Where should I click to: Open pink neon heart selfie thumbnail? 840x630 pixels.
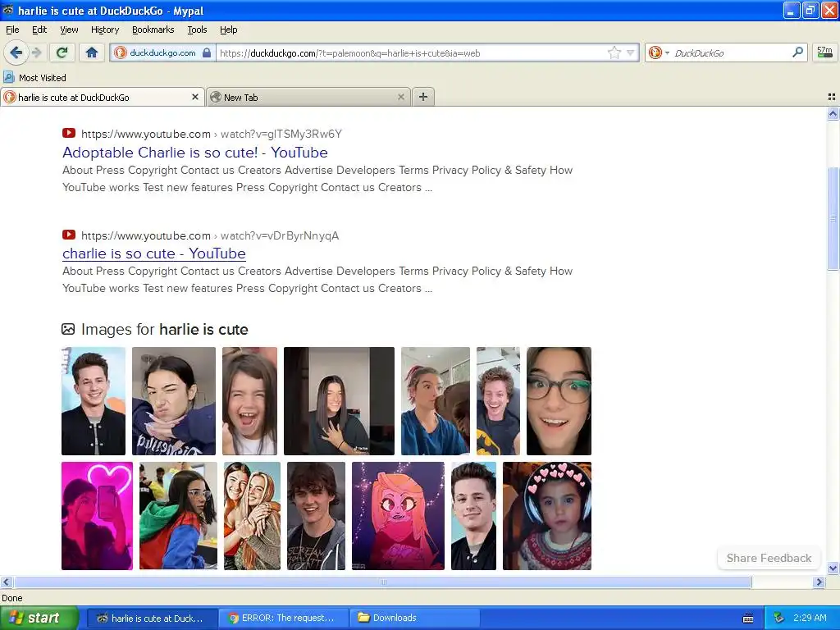point(97,516)
